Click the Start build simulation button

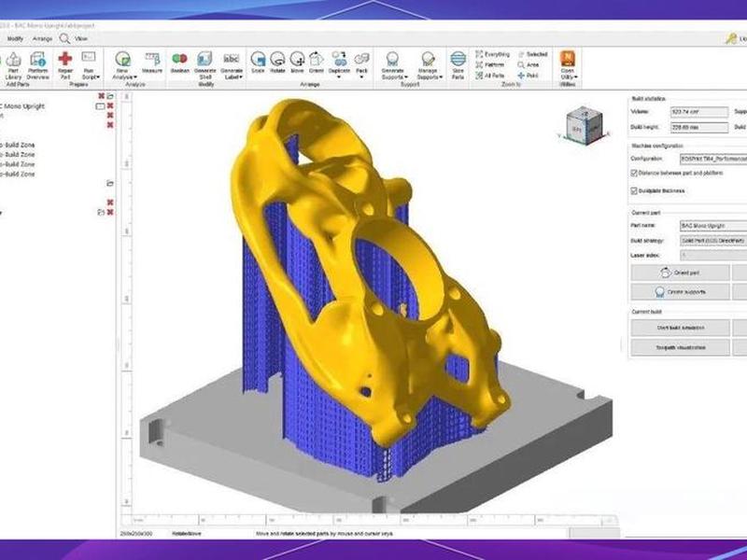pyautogui.click(x=681, y=329)
